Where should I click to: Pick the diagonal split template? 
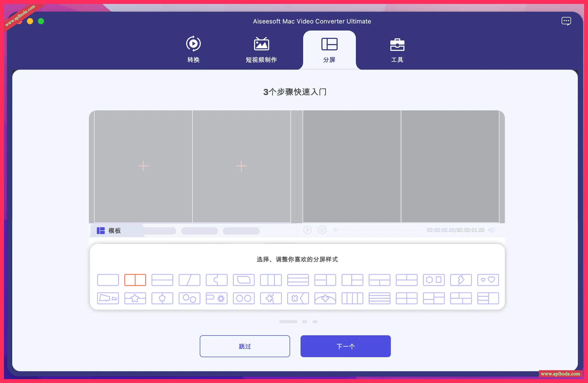pos(189,280)
